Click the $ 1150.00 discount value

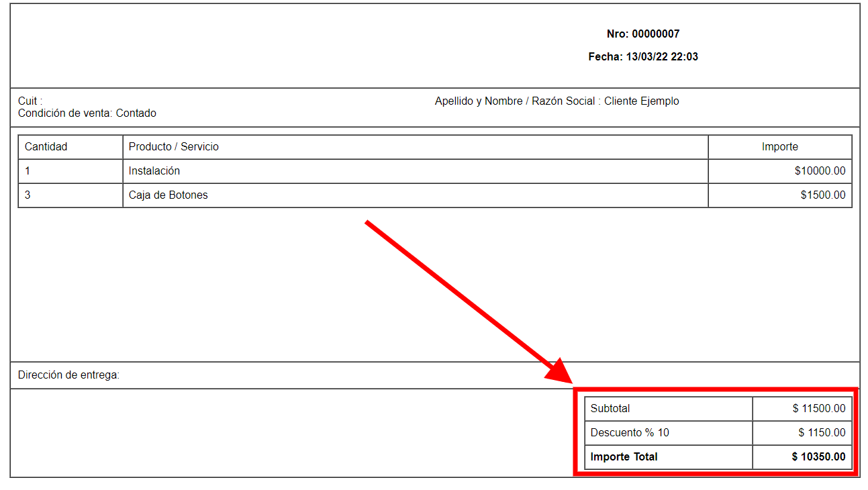click(x=822, y=433)
